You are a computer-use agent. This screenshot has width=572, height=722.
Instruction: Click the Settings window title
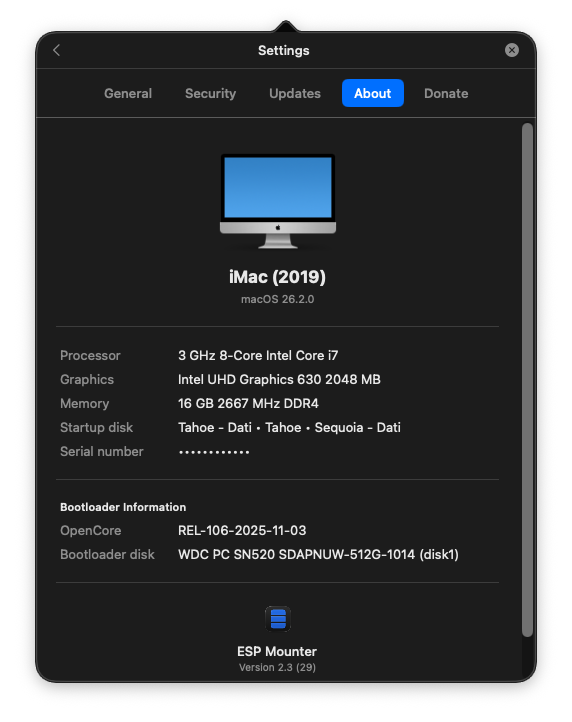pyautogui.click(x=284, y=50)
